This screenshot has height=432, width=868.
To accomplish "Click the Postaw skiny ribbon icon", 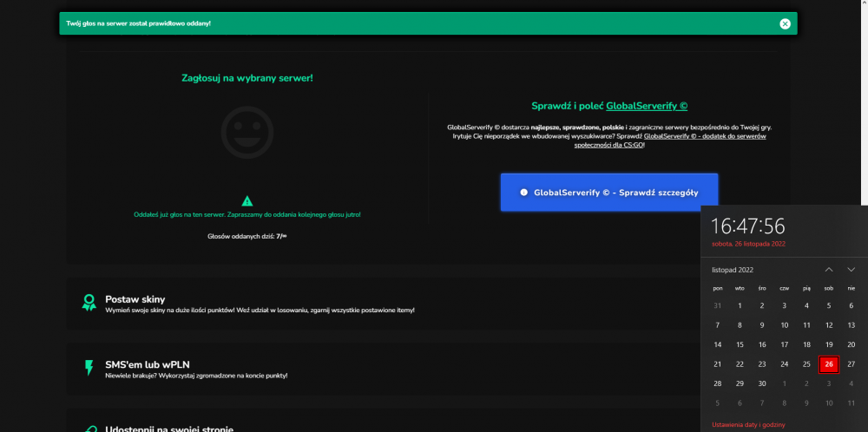I will coord(89,303).
